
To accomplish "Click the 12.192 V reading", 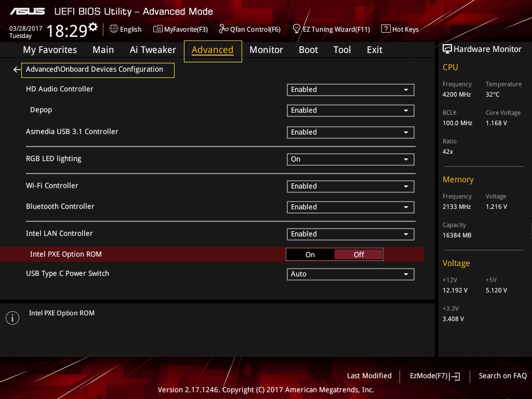I will point(455,290).
